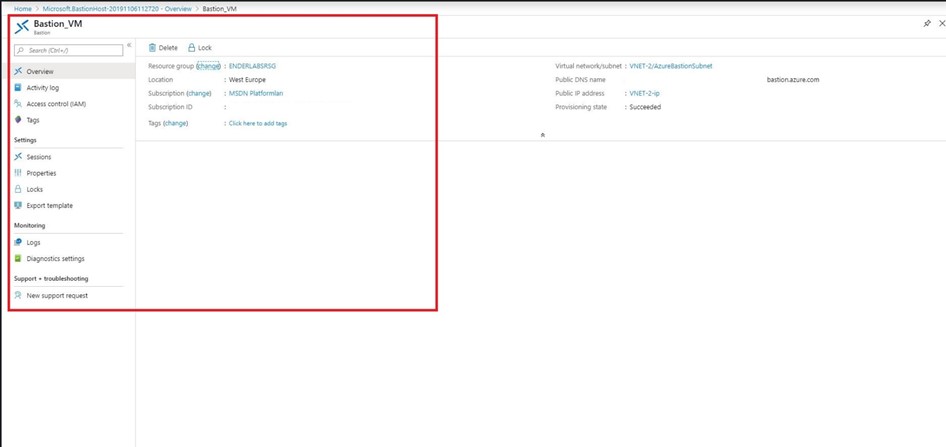Click the search magnifier icon in sidebar
This screenshot has width=946, height=447.
pos(21,51)
